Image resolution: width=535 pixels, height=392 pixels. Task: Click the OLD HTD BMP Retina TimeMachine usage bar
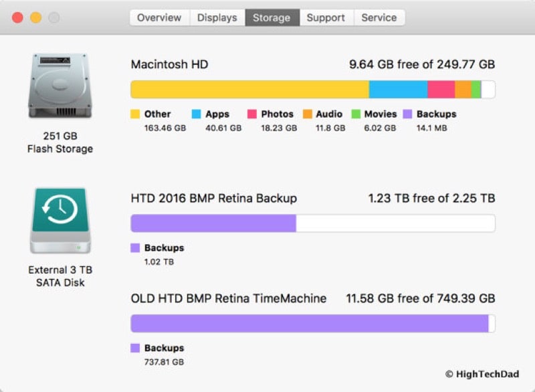coord(312,324)
